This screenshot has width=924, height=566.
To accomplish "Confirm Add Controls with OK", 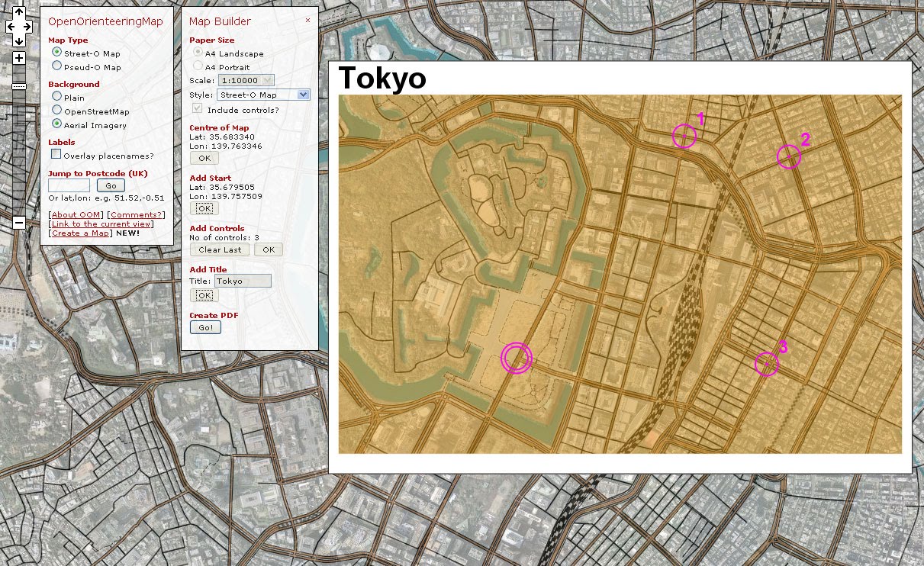I will [x=268, y=249].
